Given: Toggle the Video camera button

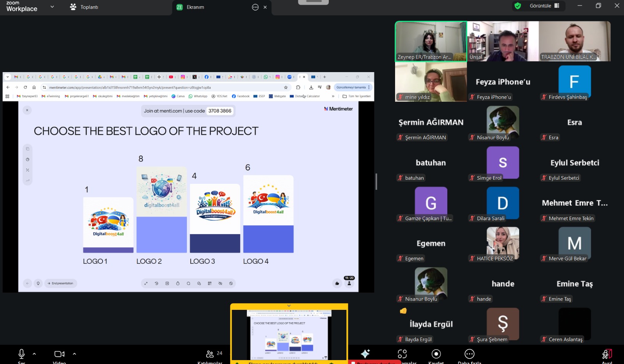Looking at the screenshot, I should 59,354.
